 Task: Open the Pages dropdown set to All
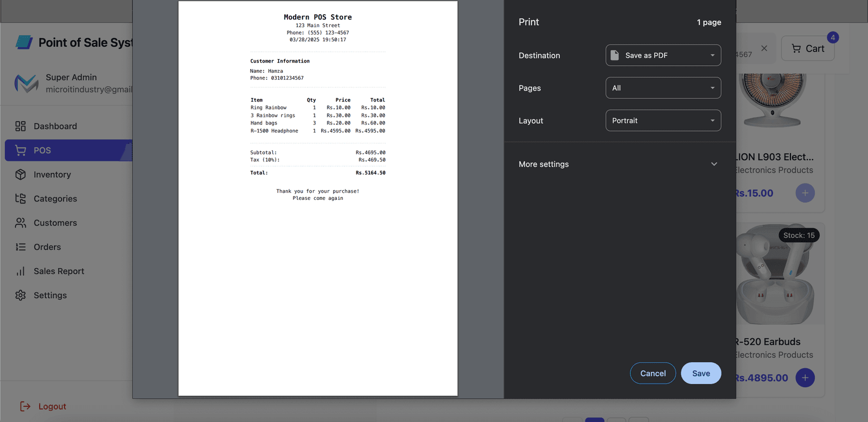[663, 88]
